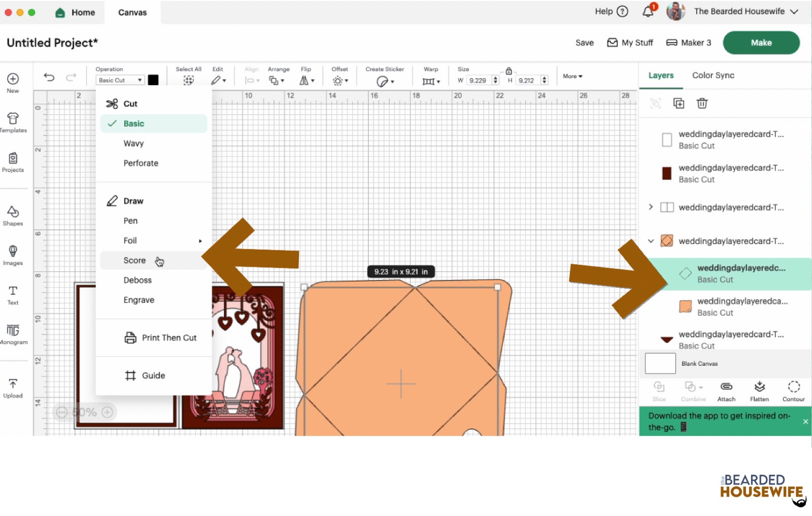Click the Undo arrow icon
This screenshot has width=812, height=516.
coord(49,77)
